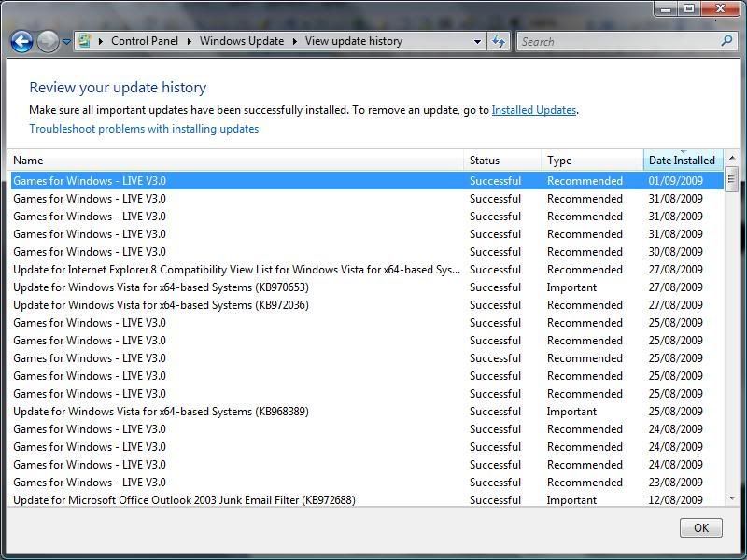
Task: Click the Review your update history heading
Action: [x=118, y=88]
